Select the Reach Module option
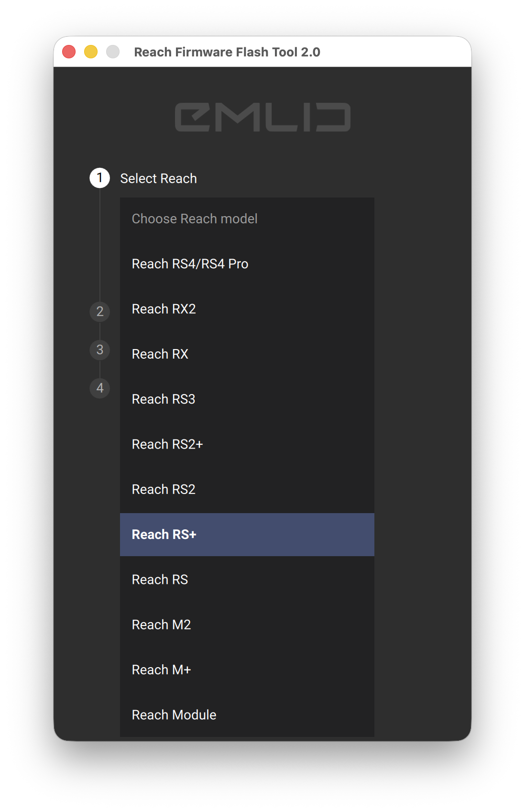525x812 pixels. click(247, 715)
